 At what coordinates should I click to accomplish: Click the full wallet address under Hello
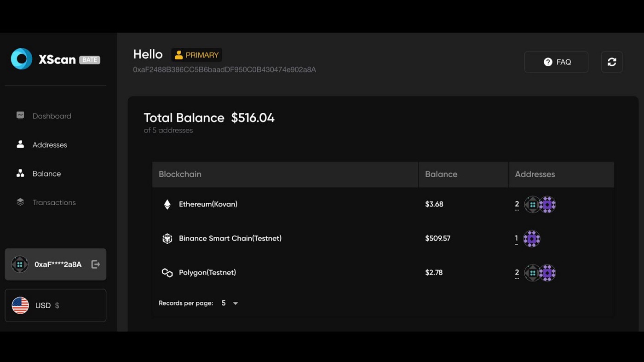[x=224, y=70]
